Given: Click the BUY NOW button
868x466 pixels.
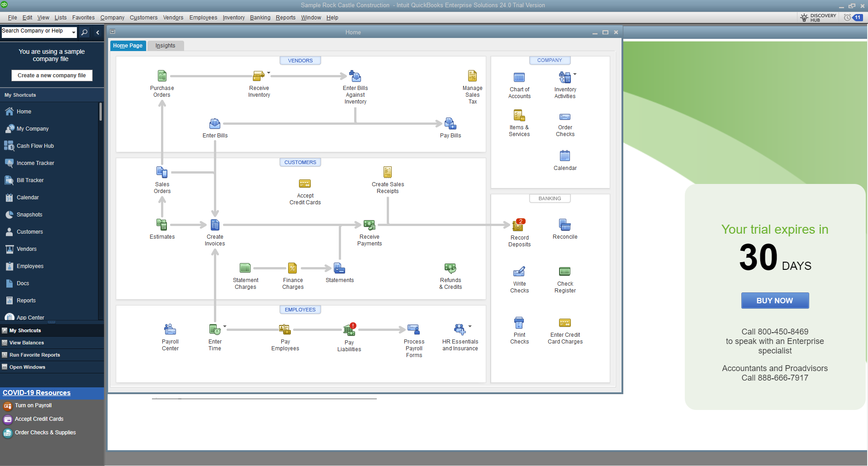Looking at the screenshot, I should pos(774,300).
